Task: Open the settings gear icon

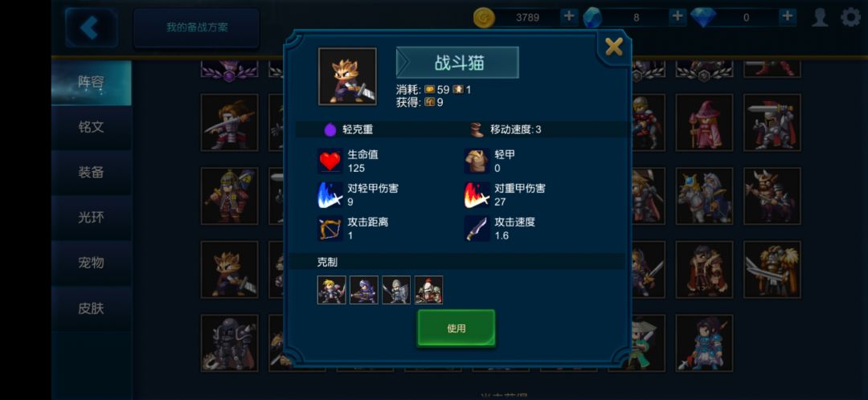Action: coord(850,17)
